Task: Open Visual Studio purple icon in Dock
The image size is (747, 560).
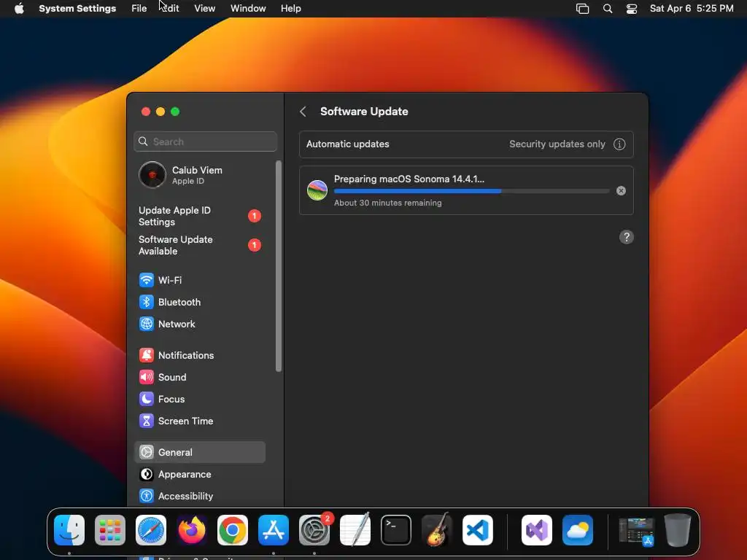Action: (537, 530)
